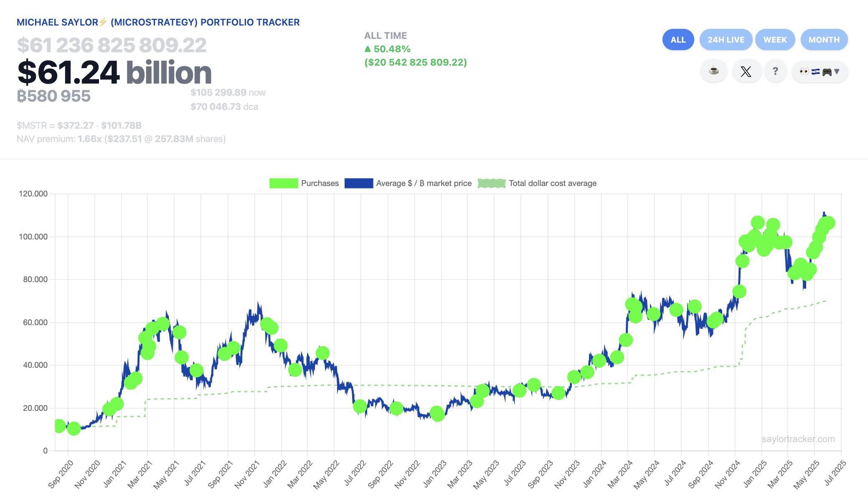Click the $105 299.89 now price
Viewport: 868px width, 499px height.
228,92
